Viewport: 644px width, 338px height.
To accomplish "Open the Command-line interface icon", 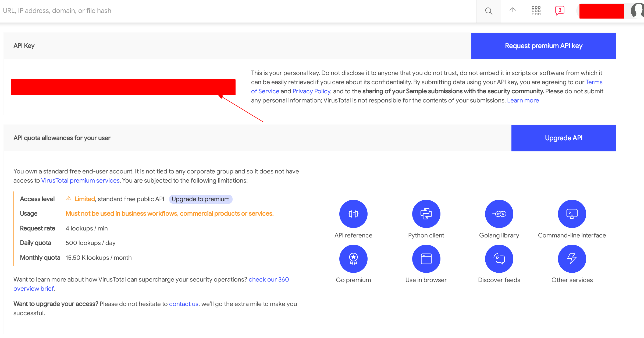I will tap(572, 214).
